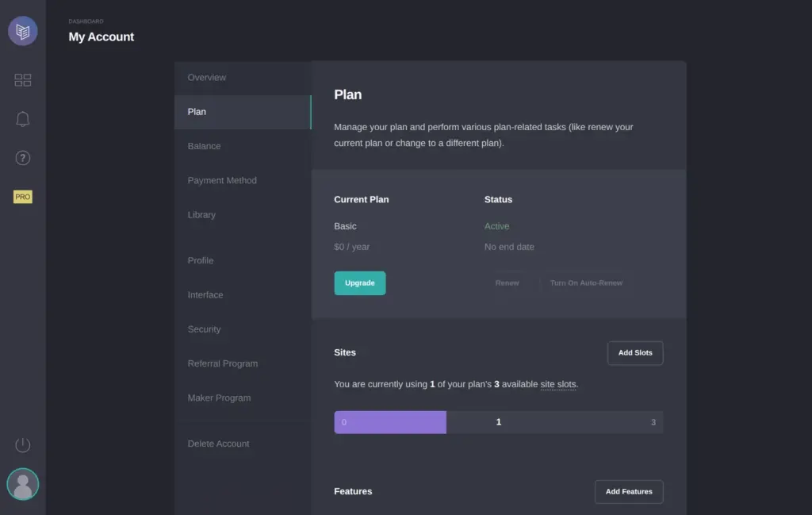
Task: Open the dashboard grid icon
Action: click(23, 80)
